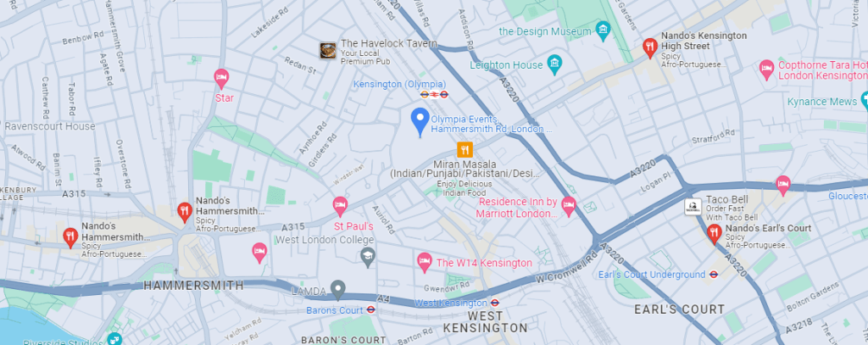Click the West London College graduation cap icon
Viewport: 868px width, 345px height.
368,258
